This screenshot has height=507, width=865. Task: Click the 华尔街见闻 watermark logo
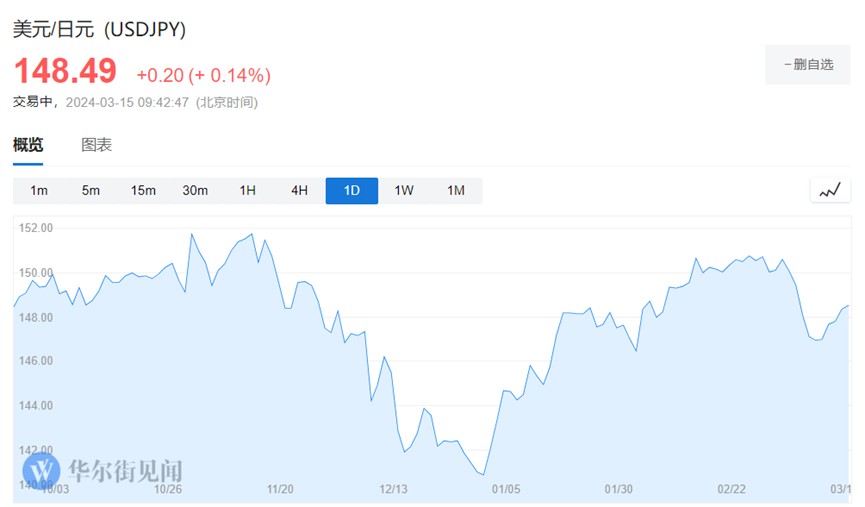[x=104, y=471]
